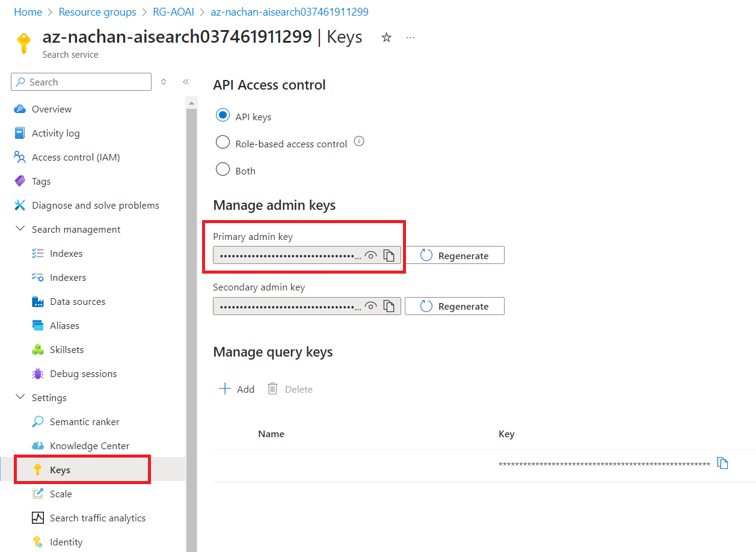The image size is (756, 552).
Task: Select the Both access control option
Action: pyautogui.click(x=223, y=170)
